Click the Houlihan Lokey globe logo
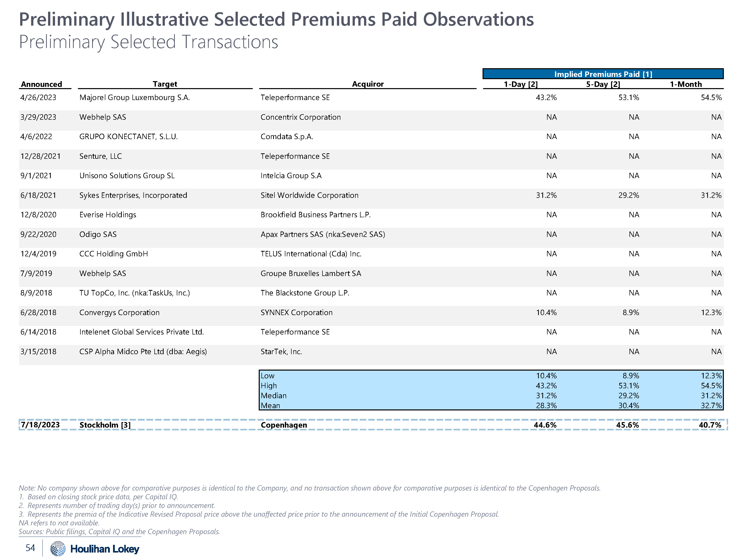The height and width of the screenshot is (560, 747). click(58, 549)
